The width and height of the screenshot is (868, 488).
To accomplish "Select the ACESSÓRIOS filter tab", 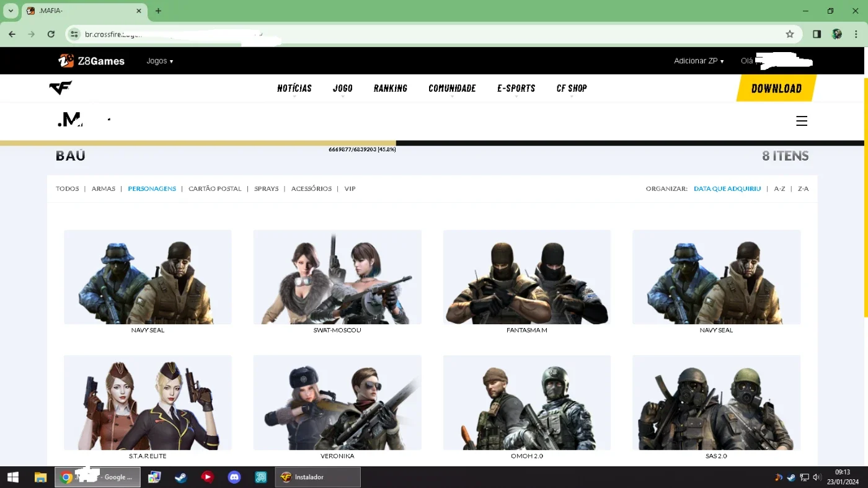I will [311, 189].
